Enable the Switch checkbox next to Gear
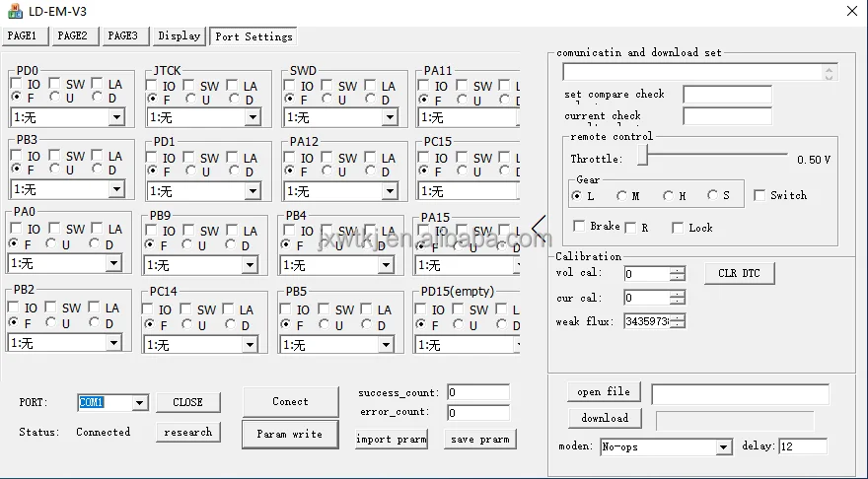This screenshot has width=868, height=479. [x=759, y=195]
